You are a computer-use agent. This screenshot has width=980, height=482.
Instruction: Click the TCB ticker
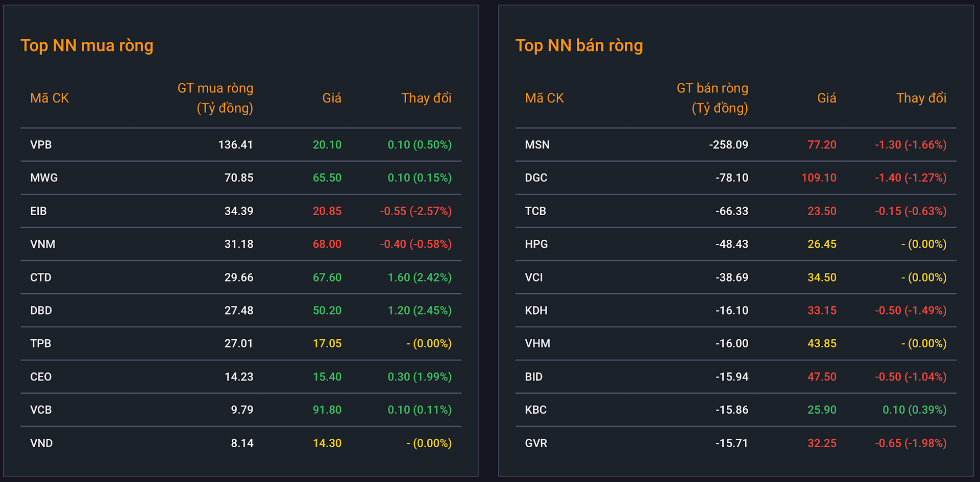535,211
